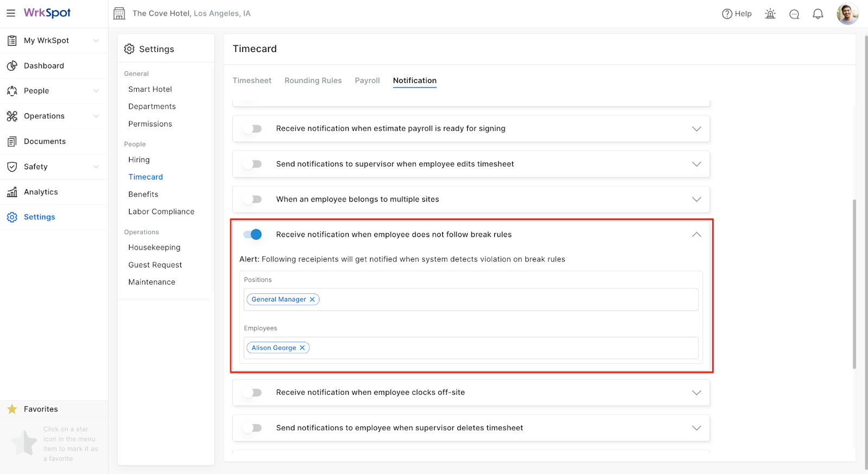Collapse the break rules notification section

[x=697, y=234]
